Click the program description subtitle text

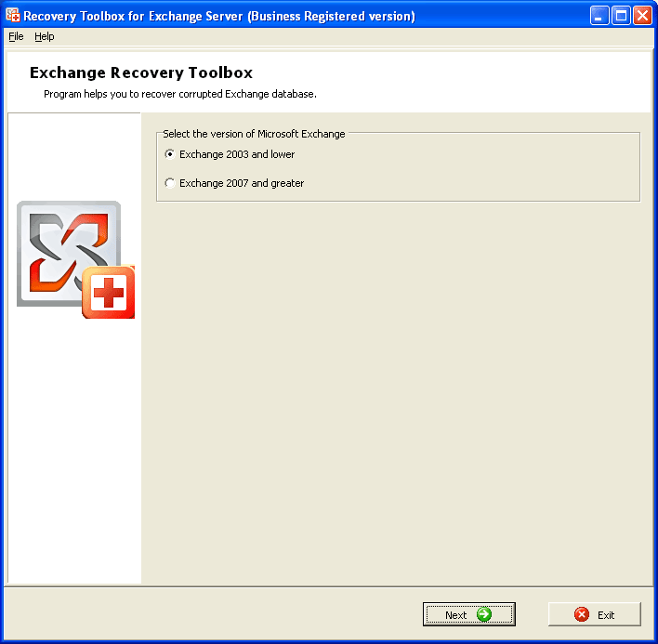pyautogui.click(x=180, y=94)
